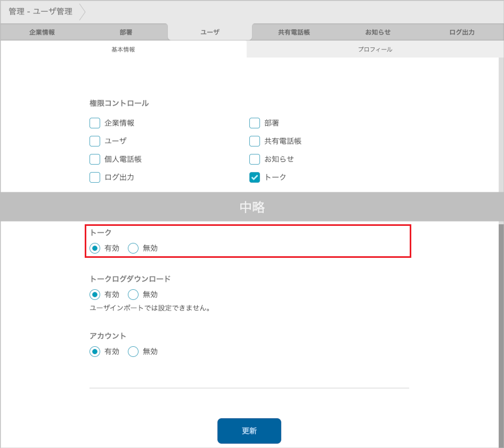The height and width of the screenshot is (448, 504).
Task: Switch to the 企業情報 tab
Action: tap(42, 32)
